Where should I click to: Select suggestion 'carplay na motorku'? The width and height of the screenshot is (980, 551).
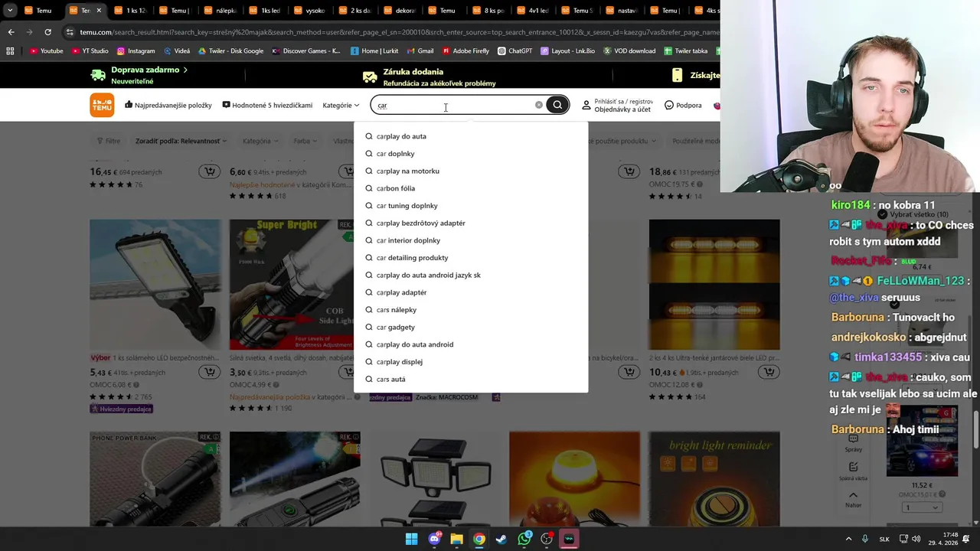471,171
